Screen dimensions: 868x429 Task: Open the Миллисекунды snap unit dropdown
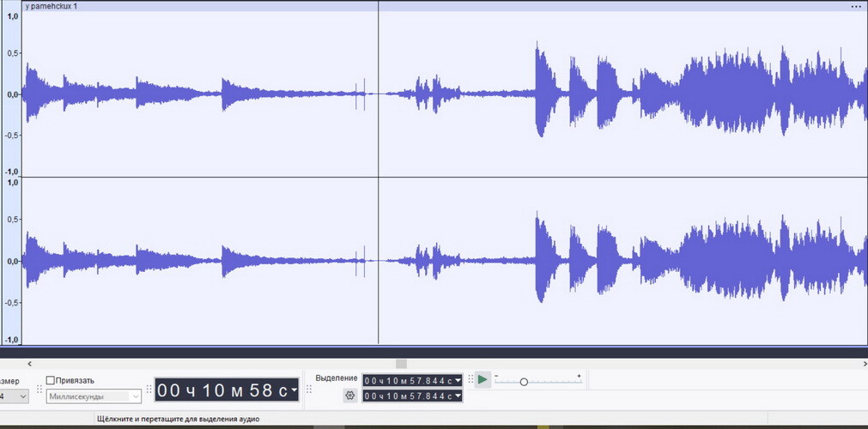tap(136, 396)
